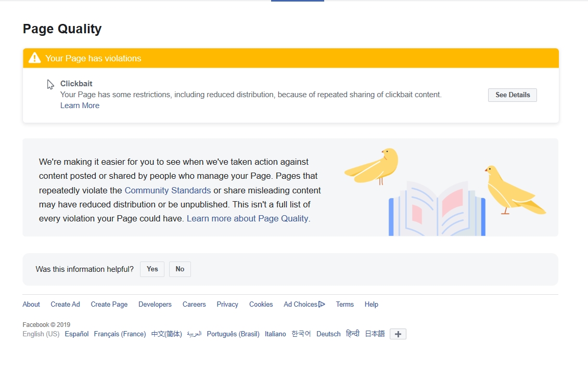
Task: Switch language to 中文(简体)
Action: pos(167,334)
